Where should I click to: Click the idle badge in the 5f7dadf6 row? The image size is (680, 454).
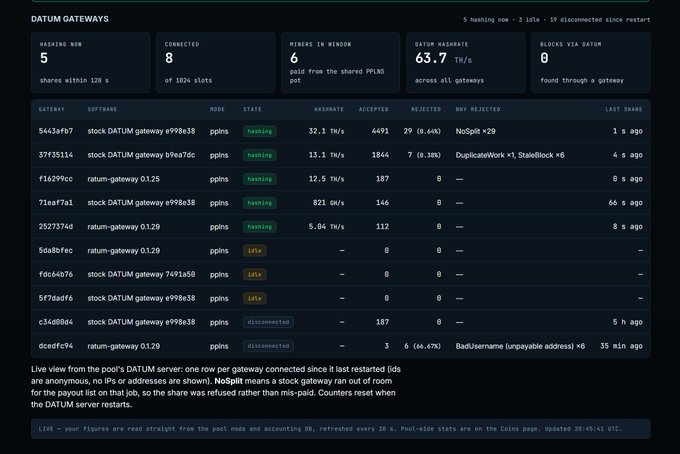click(255, 298)
